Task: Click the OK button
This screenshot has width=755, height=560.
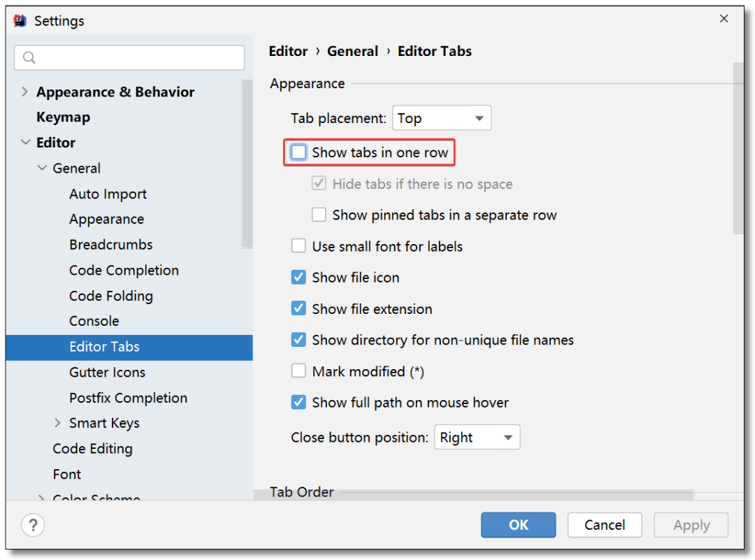Action: point(518,525)
